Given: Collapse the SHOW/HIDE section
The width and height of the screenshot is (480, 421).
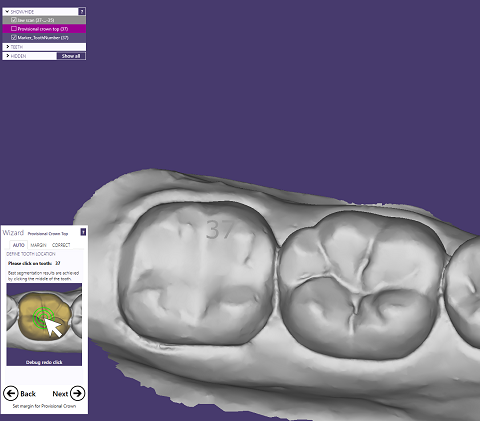Looking at the screenshot, I should [7, 12].
